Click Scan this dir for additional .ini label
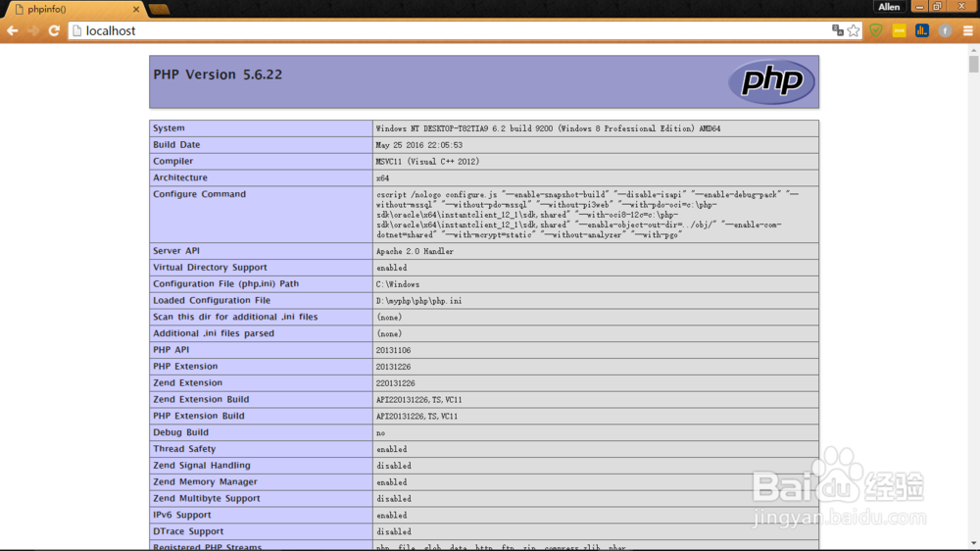Image resolution: width=980 pixels, height=551 pixels. point(235,317)
